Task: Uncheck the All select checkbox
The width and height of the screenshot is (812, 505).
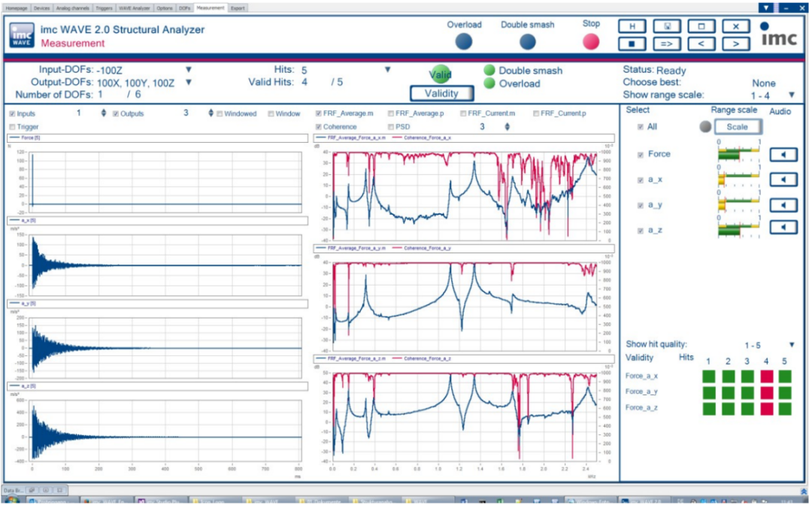Action: 641,127
